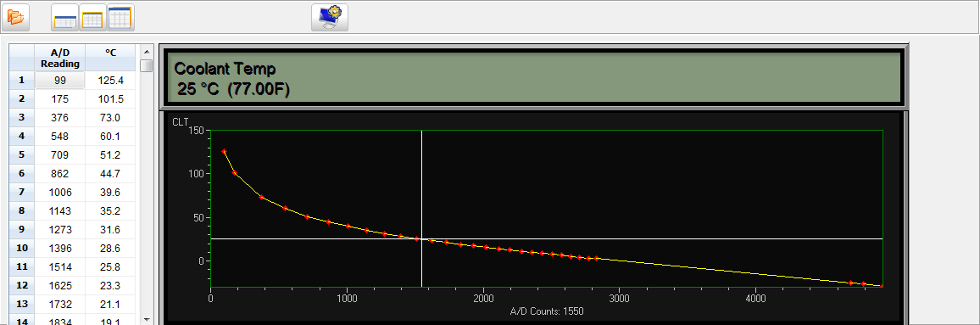980x325 pixels.
Task: Select row header number 10
Action: (21, 248)
